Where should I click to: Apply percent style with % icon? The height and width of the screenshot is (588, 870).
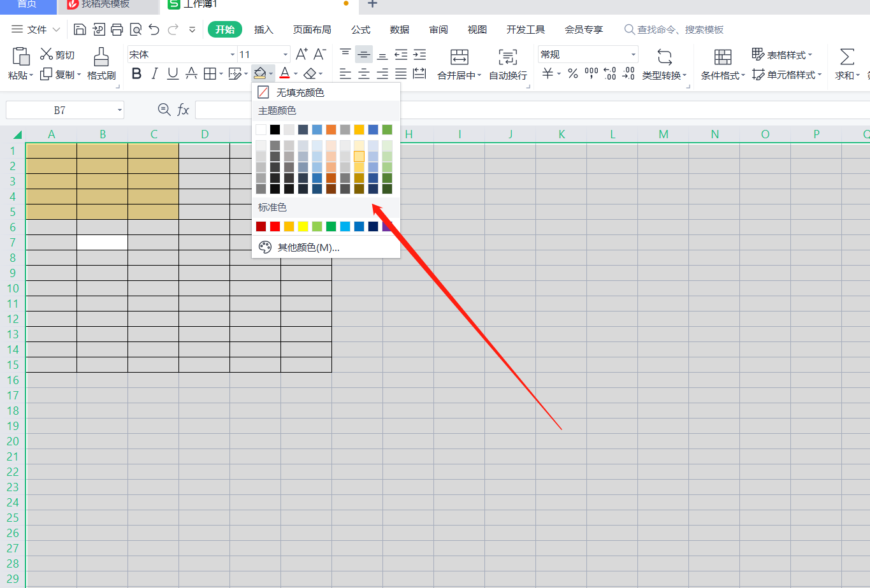click(x=573, y=74)
